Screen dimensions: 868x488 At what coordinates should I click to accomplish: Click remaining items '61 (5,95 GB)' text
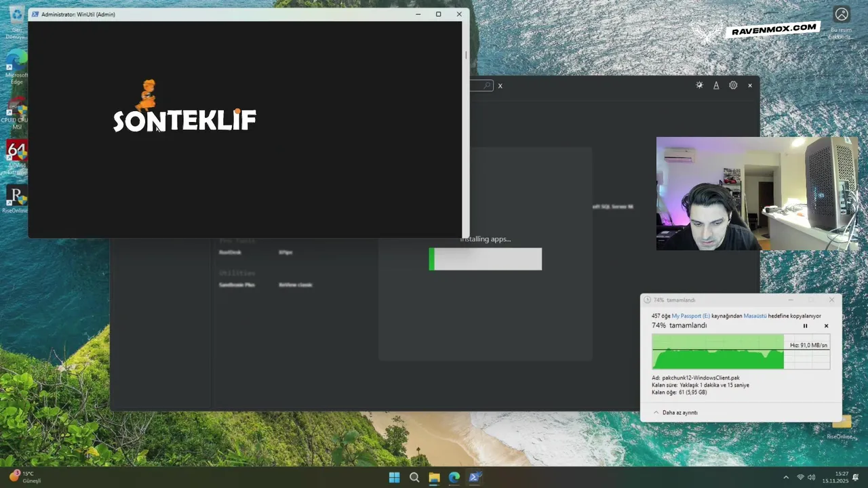click(693, 392)
